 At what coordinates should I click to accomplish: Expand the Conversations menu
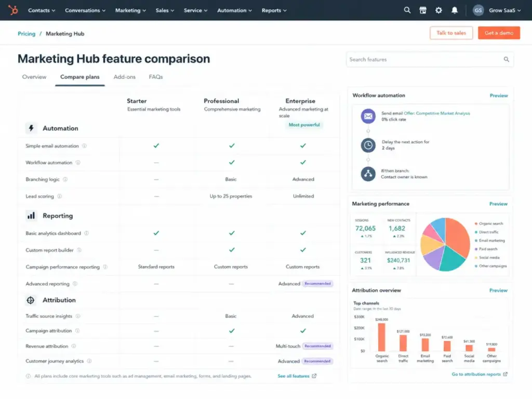click(85, 10)
